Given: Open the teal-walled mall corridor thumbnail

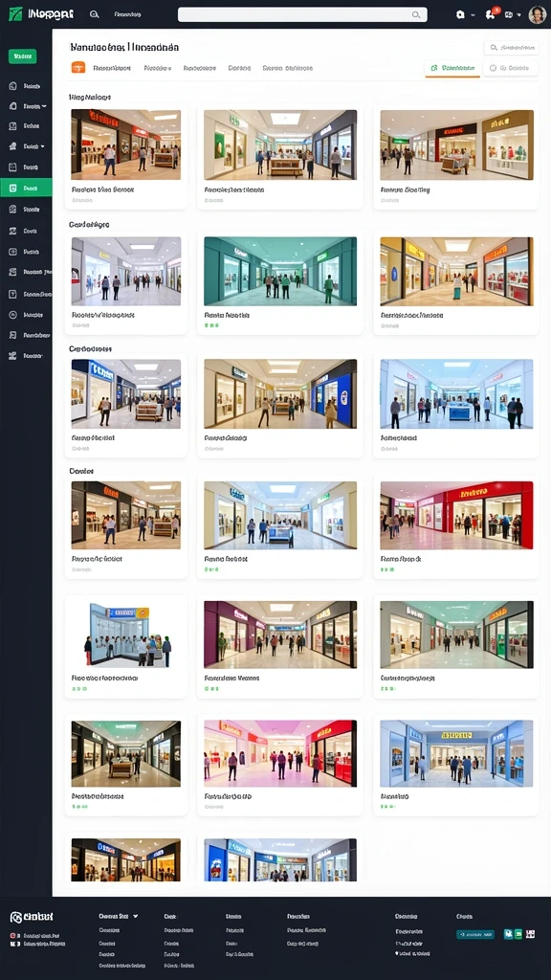Looking at the screenshot, I should (280, 271).
